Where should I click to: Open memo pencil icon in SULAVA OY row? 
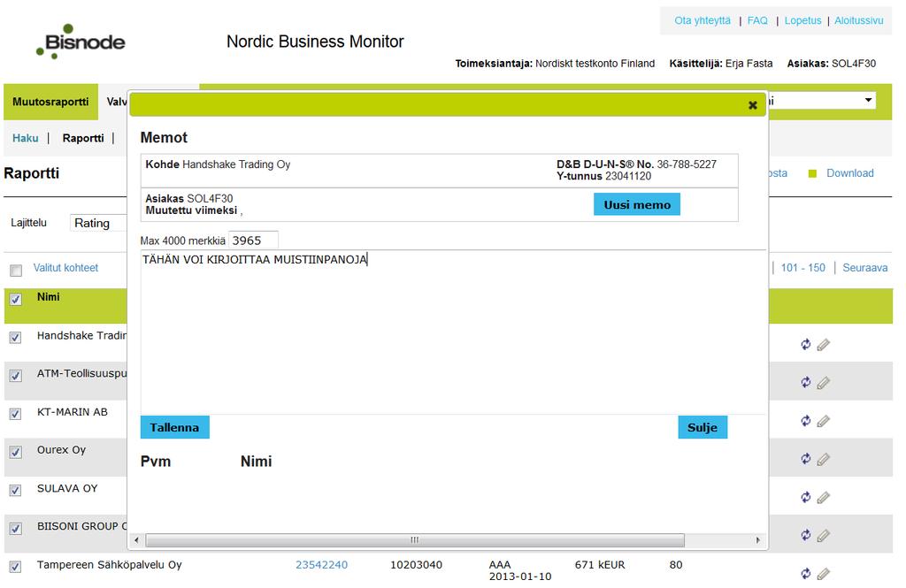(824, 497)
